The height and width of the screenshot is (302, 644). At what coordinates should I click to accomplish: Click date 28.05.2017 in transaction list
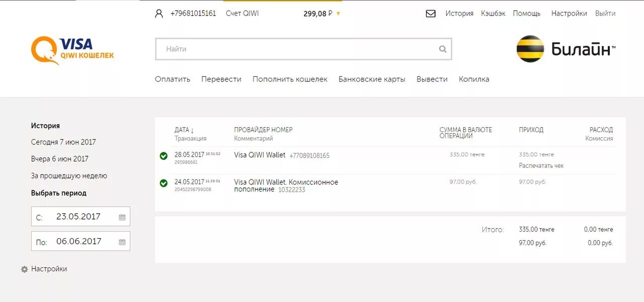[x=189, y=155]
